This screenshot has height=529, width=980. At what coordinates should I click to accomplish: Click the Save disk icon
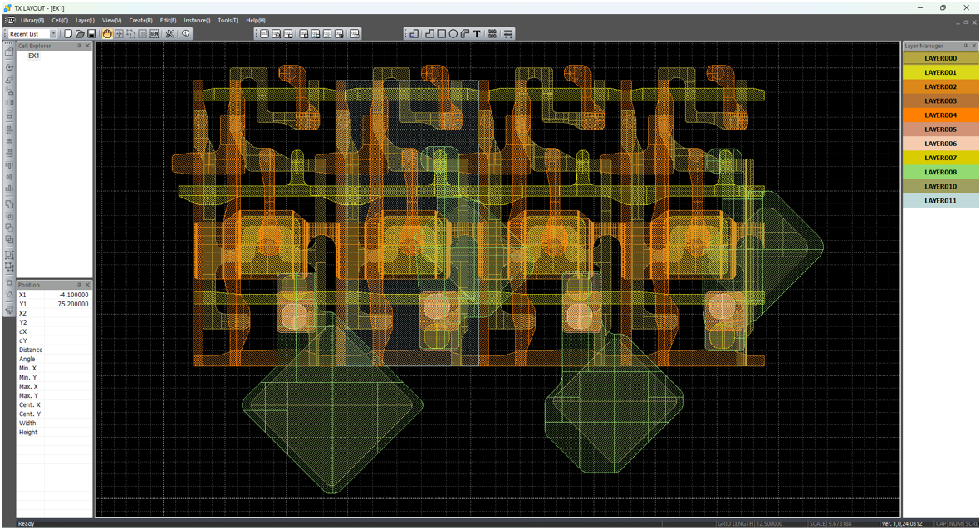(x=91, y=34)
